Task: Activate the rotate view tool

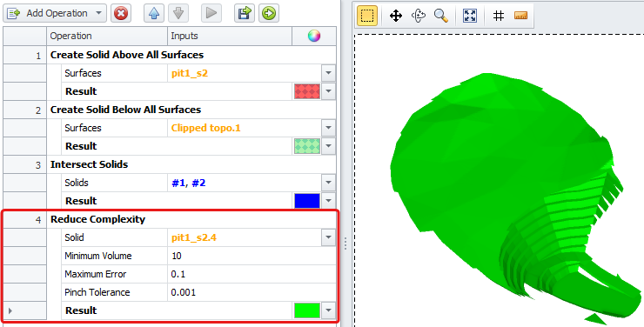Action: coord(418,16)
